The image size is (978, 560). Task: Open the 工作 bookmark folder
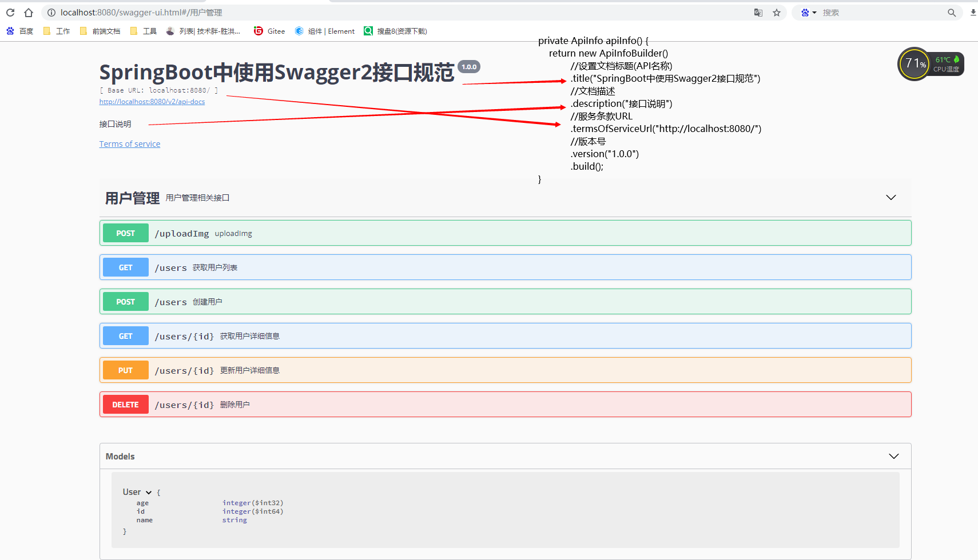[57, 31]
